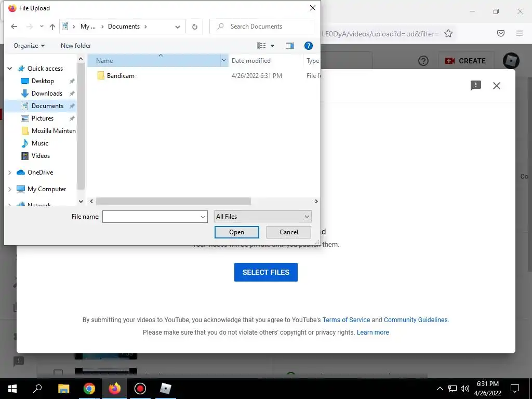This screenshot has height=399, width=532.
Task: Expand the OneDrive tree node
Action: coord(9,172)
